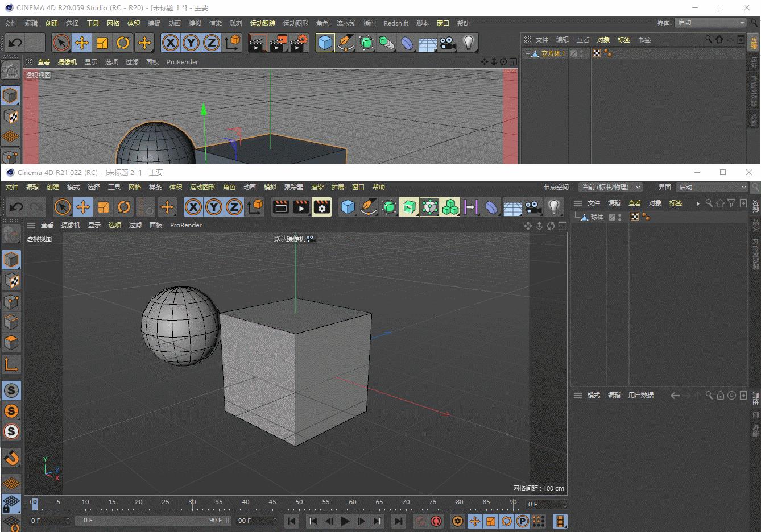Toggle Z axis lock in R21

pos(234,207)
